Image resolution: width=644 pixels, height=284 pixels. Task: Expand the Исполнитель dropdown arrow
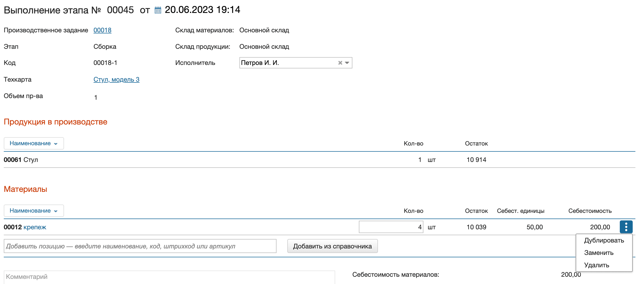(347, 63)
